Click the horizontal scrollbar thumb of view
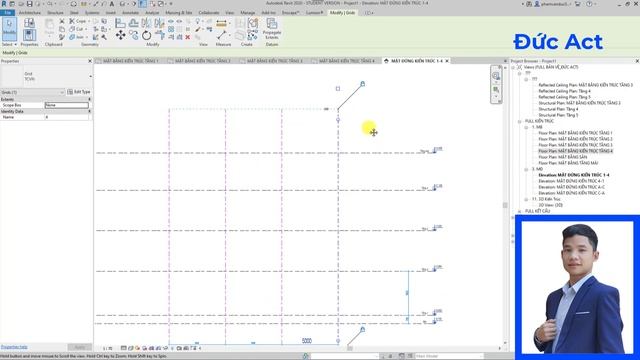The width and height of the screenshot is (640, 360). pos(350,348)
